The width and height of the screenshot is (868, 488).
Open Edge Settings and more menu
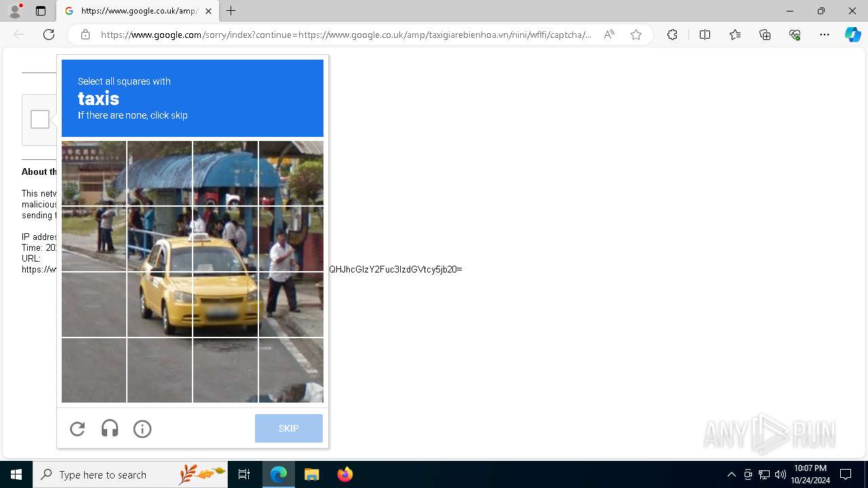(825, 35)
